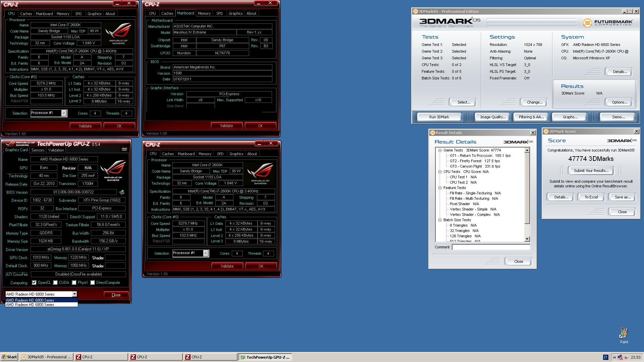The width and height of the screenshot is (644, 362).
Task: Switch to Sensors tab in GPU-Z
Action: (38, 150)
